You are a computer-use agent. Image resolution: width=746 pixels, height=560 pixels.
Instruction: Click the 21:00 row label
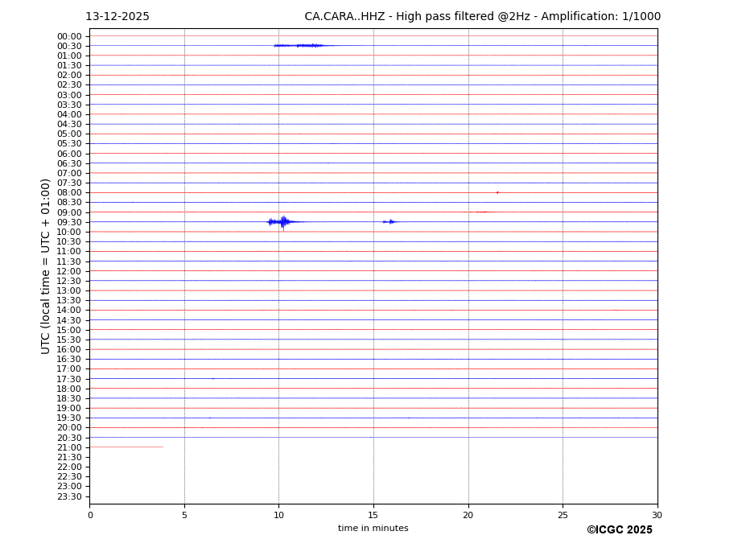click(x=69, y=447)
